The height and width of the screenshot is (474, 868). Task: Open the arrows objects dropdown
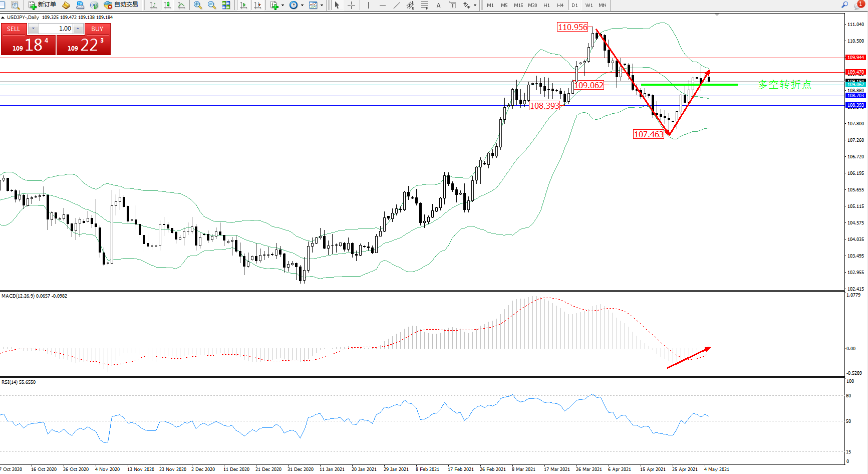[475, 5]
